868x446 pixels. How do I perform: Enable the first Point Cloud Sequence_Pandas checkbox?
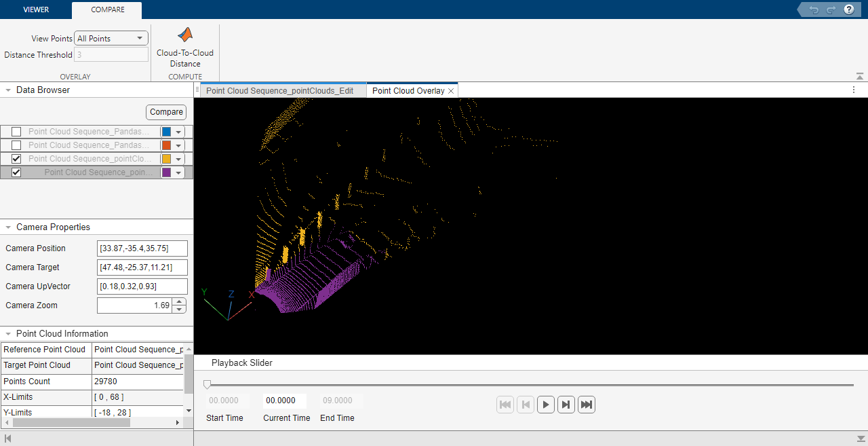point(16,131)
